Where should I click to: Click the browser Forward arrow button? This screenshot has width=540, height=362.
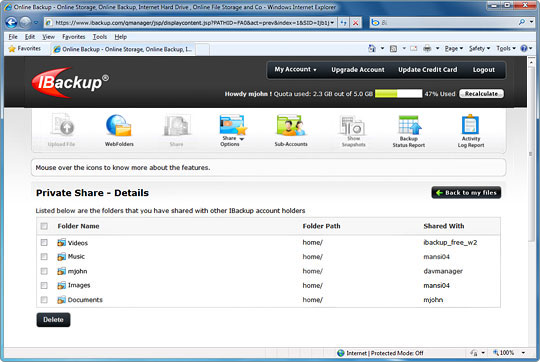(x=25, y=23)
